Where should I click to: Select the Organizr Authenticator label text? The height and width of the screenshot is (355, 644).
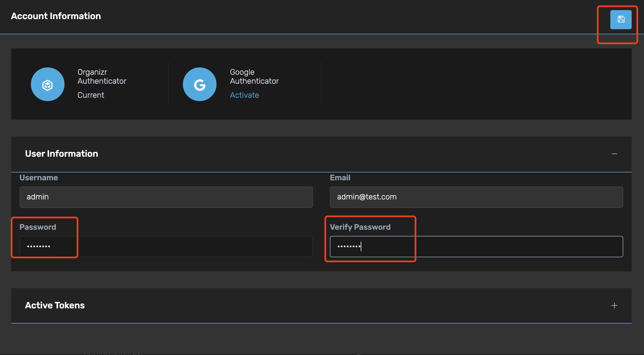(102, 77)
